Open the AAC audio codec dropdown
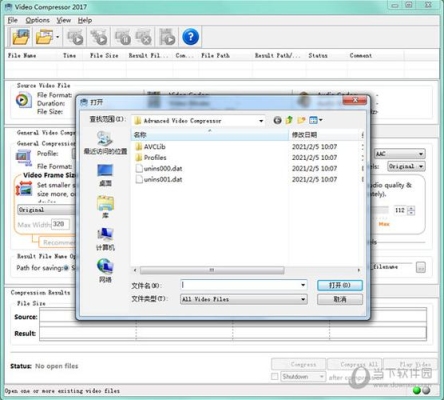This screenshot has width=444, height=400. (x=400, y=154)
